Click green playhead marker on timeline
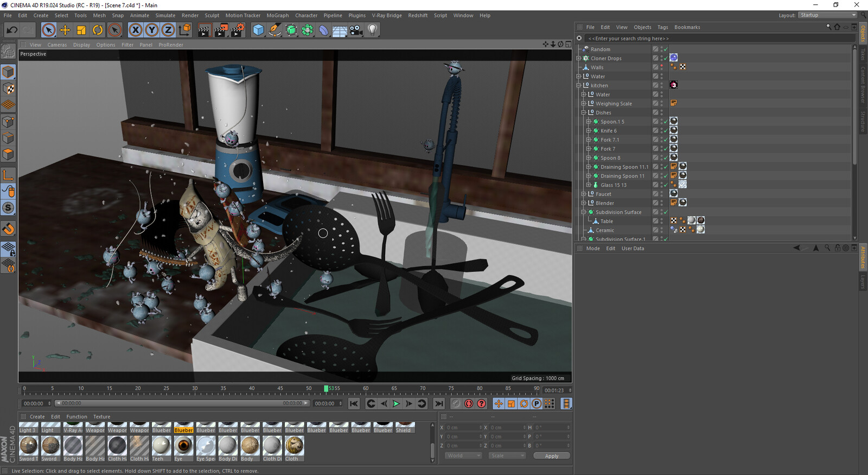The image size is (868, 475). 326,389
